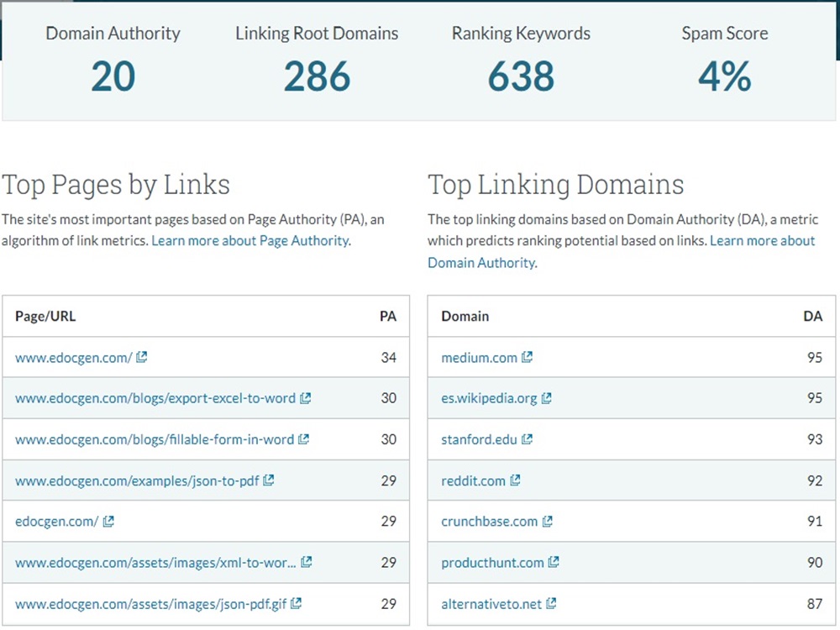Select the DA value 93 for stanford.edu
Screen dimensions: 840x630
click(815, 439)
